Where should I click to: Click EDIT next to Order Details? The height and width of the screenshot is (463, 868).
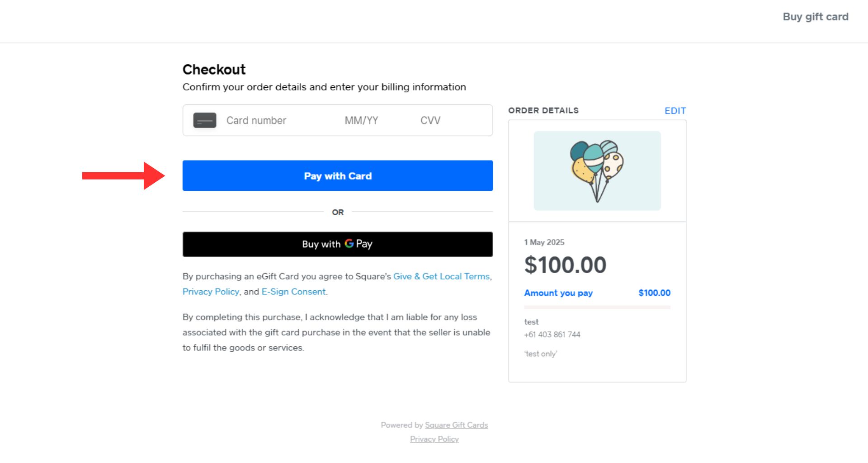click(675, 111)
